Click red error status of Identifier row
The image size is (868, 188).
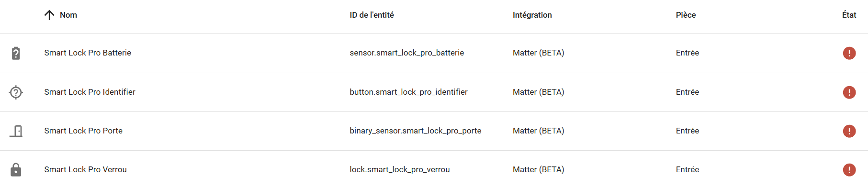tap(849, 92)
